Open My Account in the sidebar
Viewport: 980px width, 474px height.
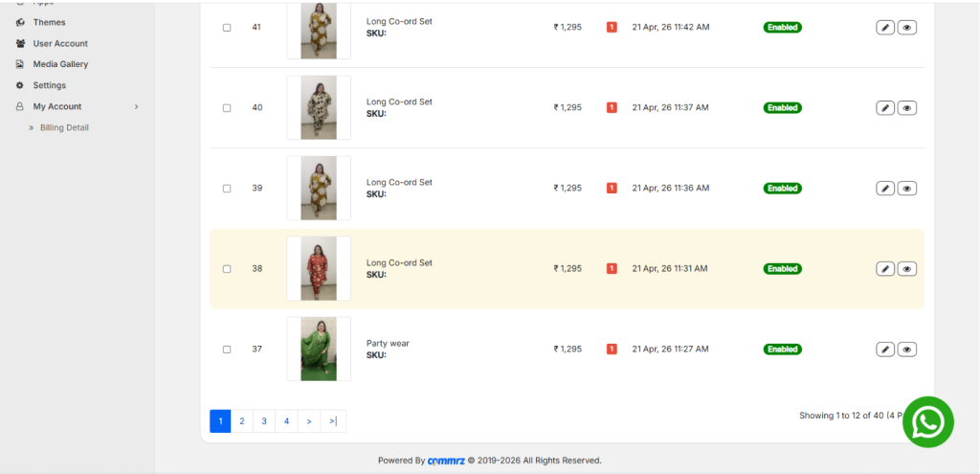[x=57, y=106]
